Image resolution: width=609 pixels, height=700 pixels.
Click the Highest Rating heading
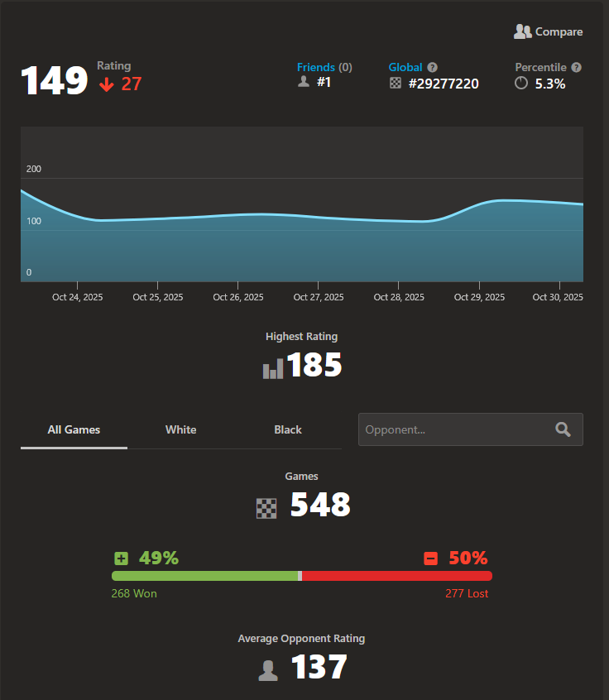click(301, 337)
